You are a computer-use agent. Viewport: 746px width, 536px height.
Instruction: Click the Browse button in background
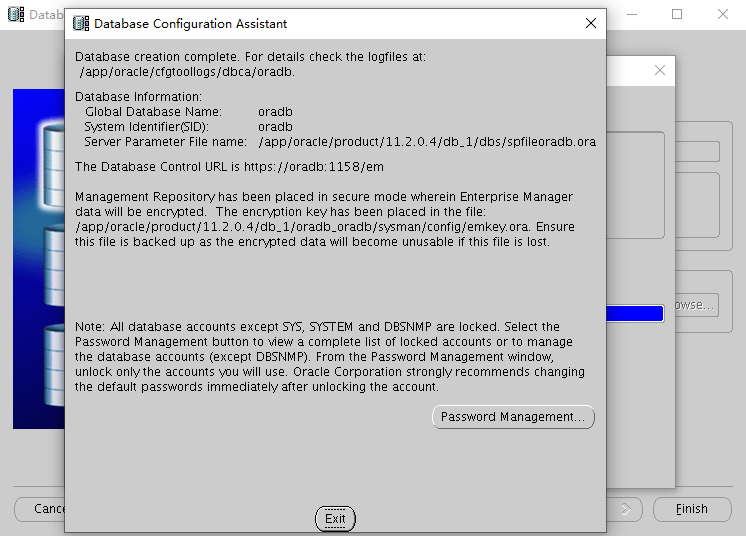[696, 305]
